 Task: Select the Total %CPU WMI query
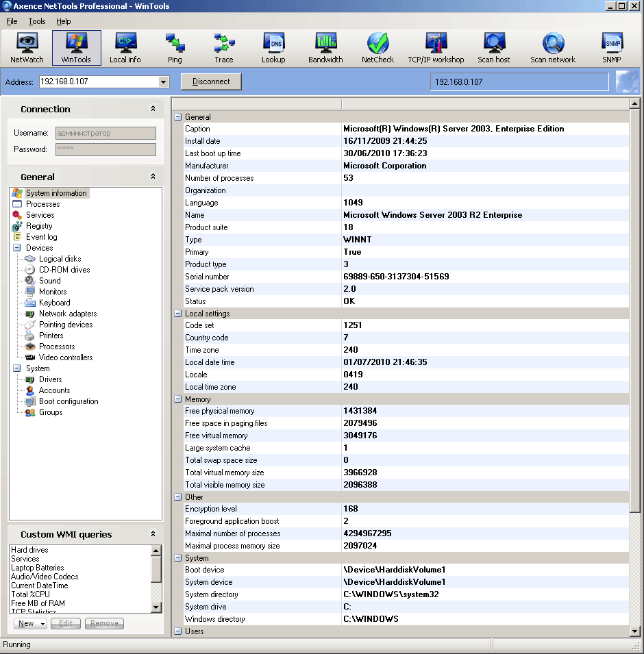(x=30, y=594)
